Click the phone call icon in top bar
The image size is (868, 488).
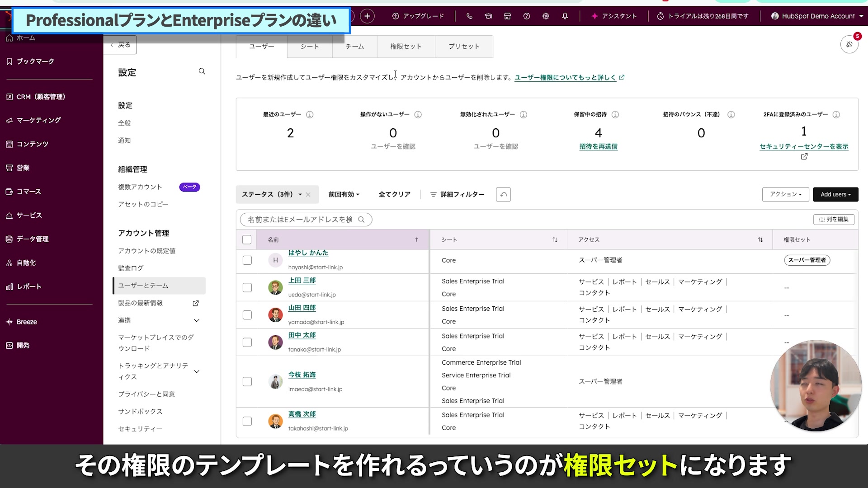469,16
